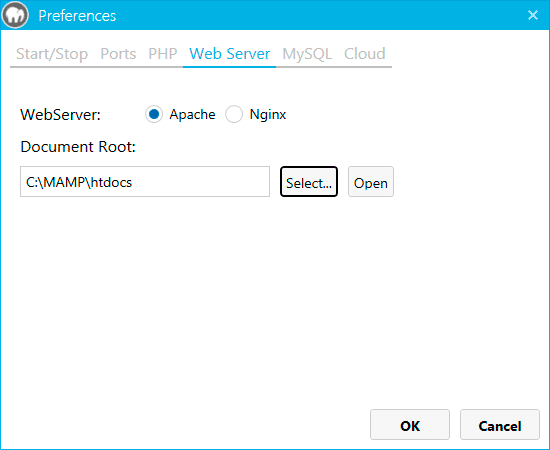Click the Document Root path field
Image resolution: width=550 pixels, height=450 pixels.
pyautogui.click(x=145, y=182)
